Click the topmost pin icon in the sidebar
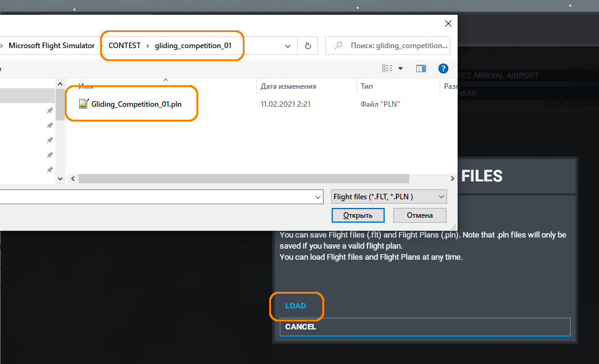This screenshot has width=599, height=364. [x=49, y=110]
